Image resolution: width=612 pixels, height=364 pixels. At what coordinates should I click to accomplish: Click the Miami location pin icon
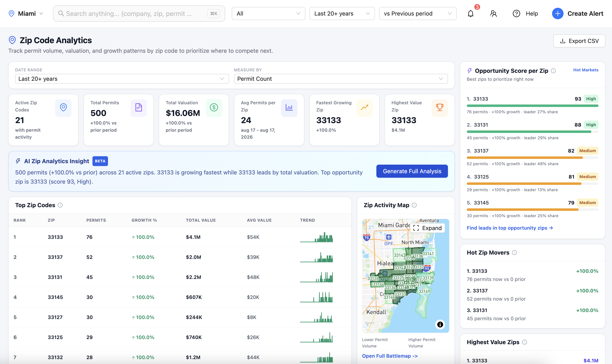[x=11, y=13]
